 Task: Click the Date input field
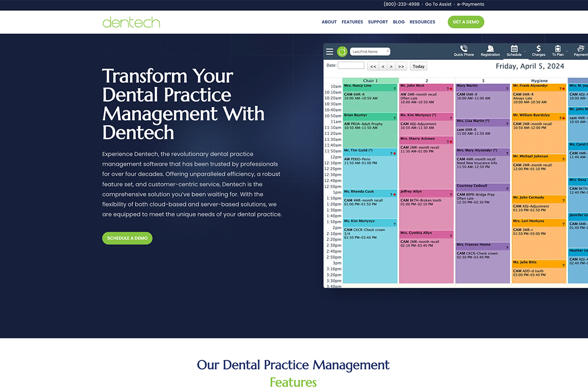pyautogui.click(x=351, y=65)
